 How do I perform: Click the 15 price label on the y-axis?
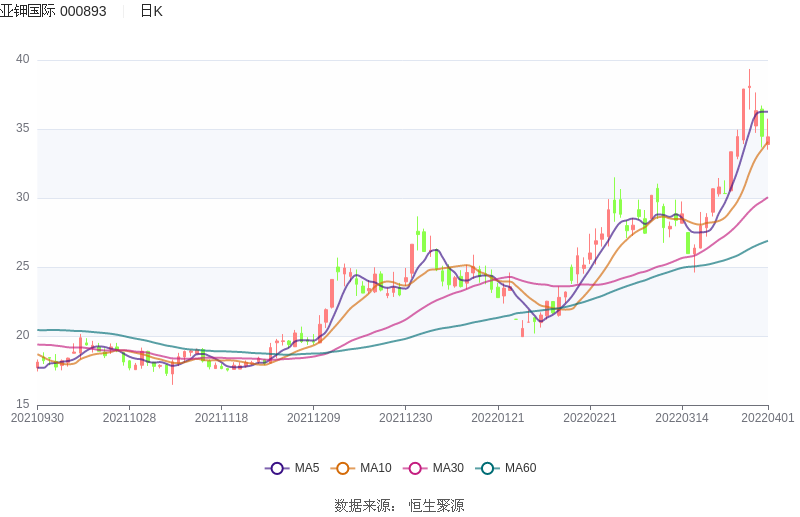click(23, 404)
